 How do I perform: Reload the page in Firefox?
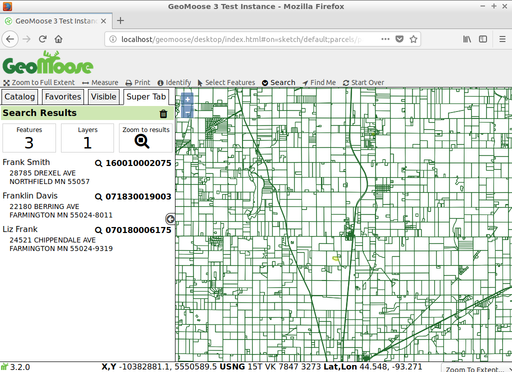pyautogui.click(x=42, y=39)
